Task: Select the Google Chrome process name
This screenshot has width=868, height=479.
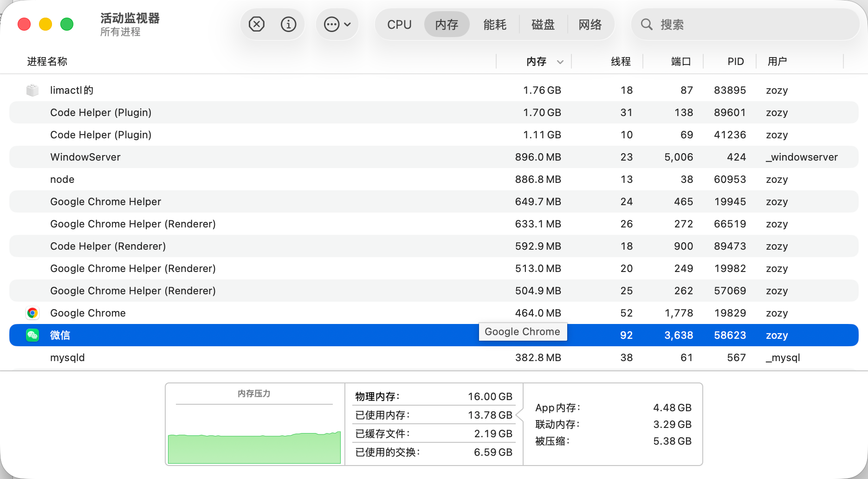Action: [88, 313]
